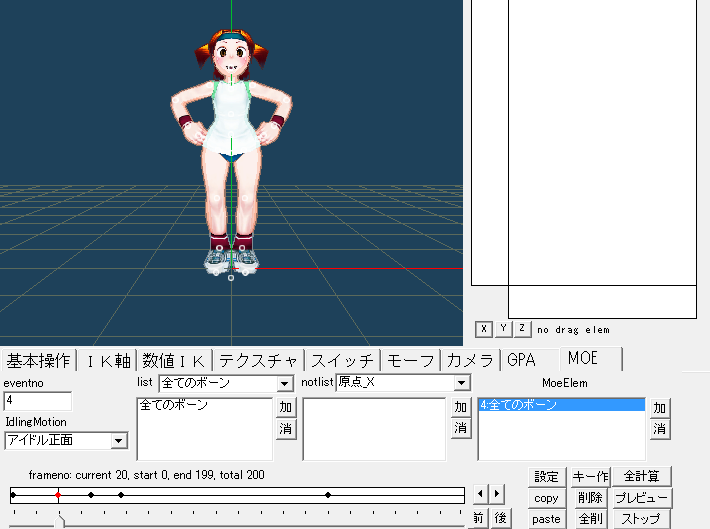Switch to the 基本操作 tab

click(x=39, y=360)
